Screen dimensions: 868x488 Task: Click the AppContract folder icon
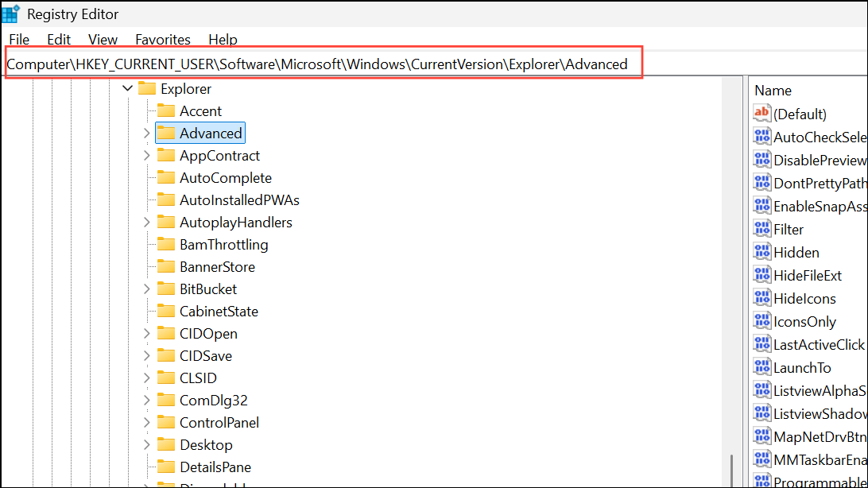tap(166, 156)
